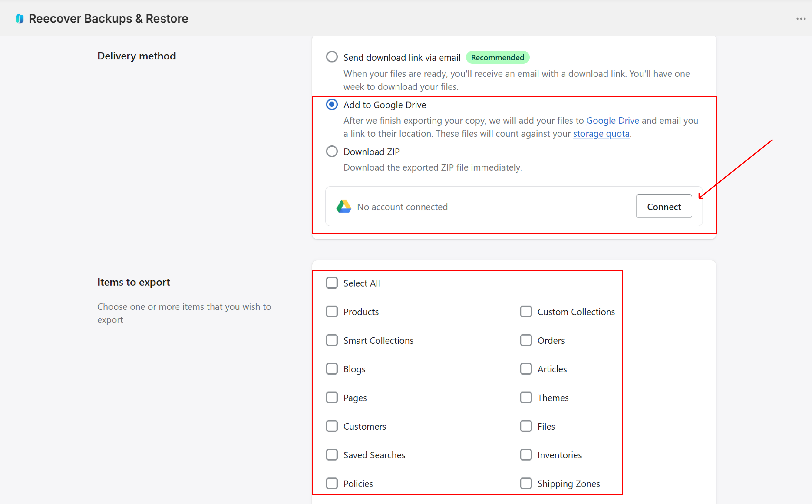
Task: Click the Delivery method heading
Action: (136, 56)
